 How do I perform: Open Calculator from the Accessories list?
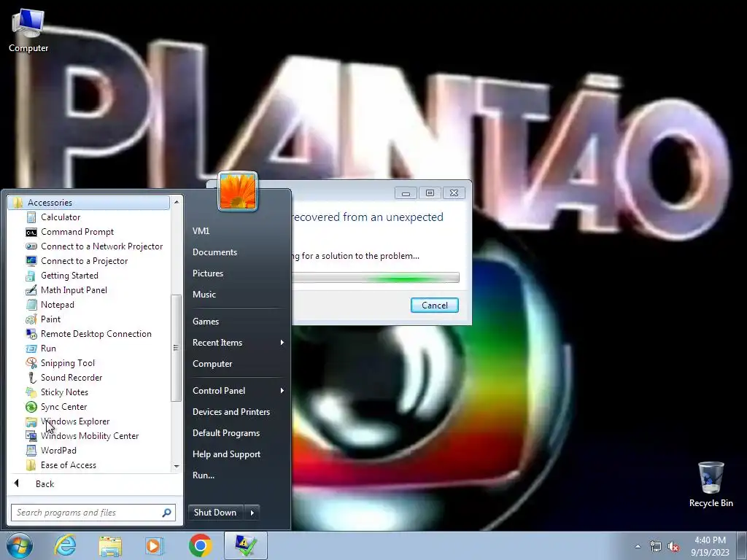60,217
